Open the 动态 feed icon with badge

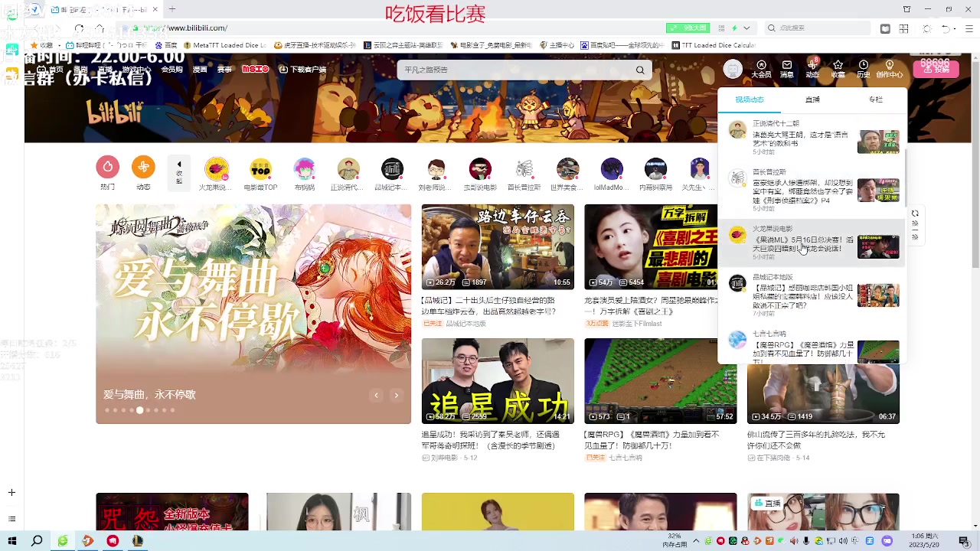[812, 69]
